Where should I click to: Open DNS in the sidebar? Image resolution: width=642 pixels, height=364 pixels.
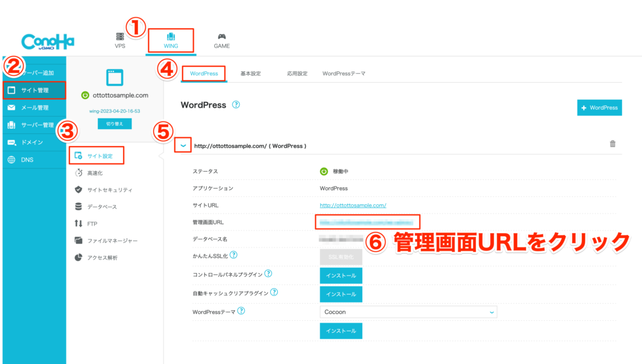click(34, 160)
